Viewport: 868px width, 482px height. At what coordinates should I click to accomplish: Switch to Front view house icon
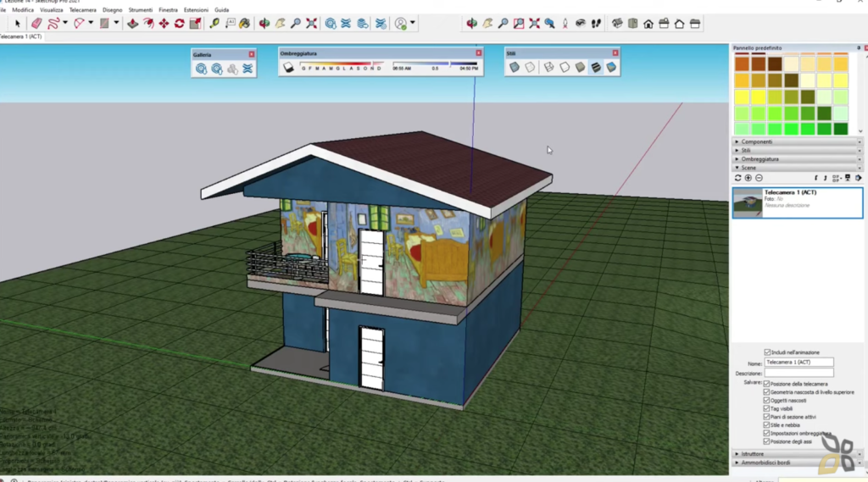[648, 23]
